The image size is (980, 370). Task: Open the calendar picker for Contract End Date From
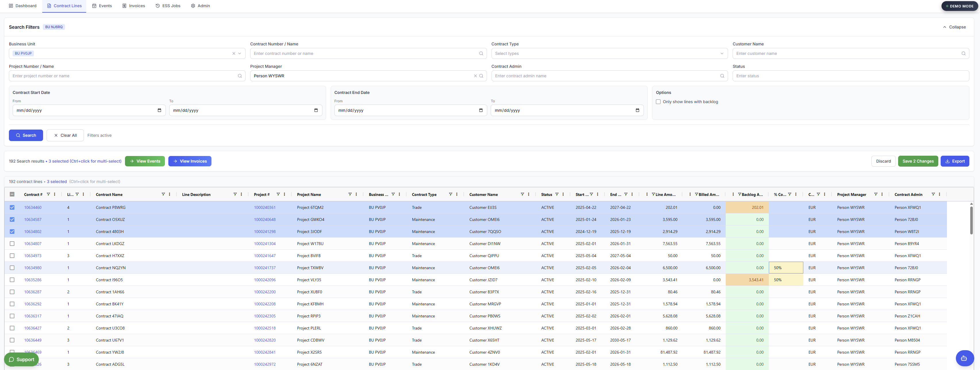pyautogui.click(x=480, y=110)
